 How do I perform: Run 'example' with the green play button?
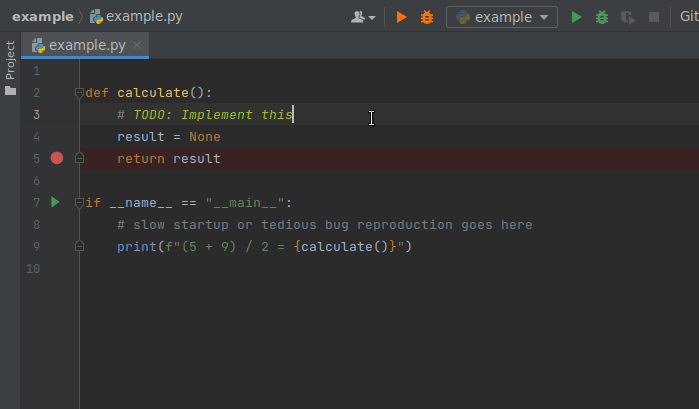pyautogui.click(x=576, y=17)
